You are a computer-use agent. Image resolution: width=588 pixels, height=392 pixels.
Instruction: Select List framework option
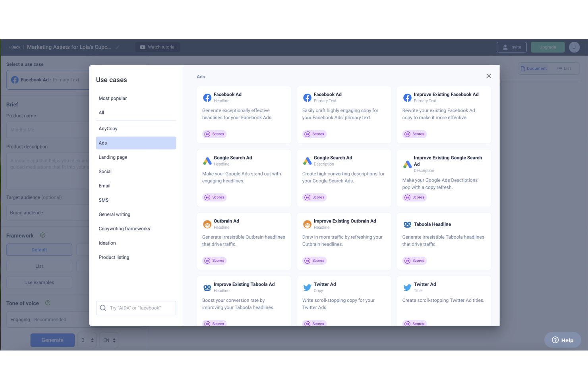39,266
